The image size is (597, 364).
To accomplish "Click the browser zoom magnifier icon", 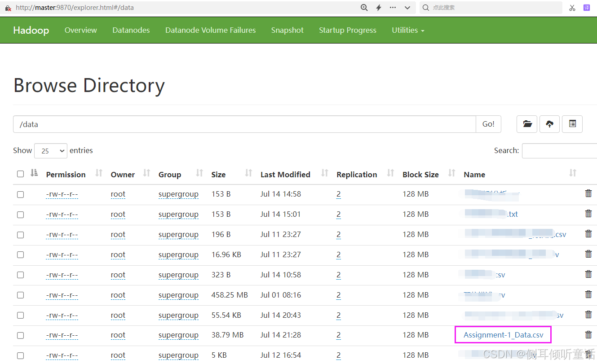I will [x=364, y=8].
